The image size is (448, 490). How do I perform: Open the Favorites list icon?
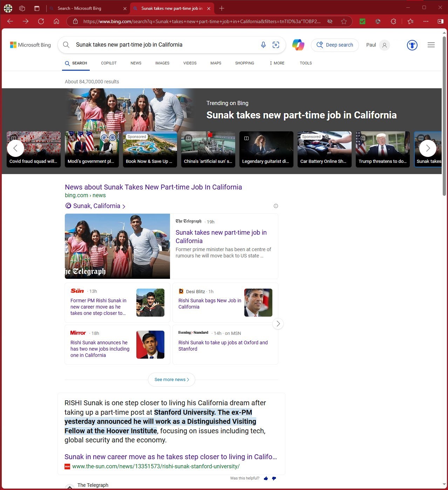[410, 21]
